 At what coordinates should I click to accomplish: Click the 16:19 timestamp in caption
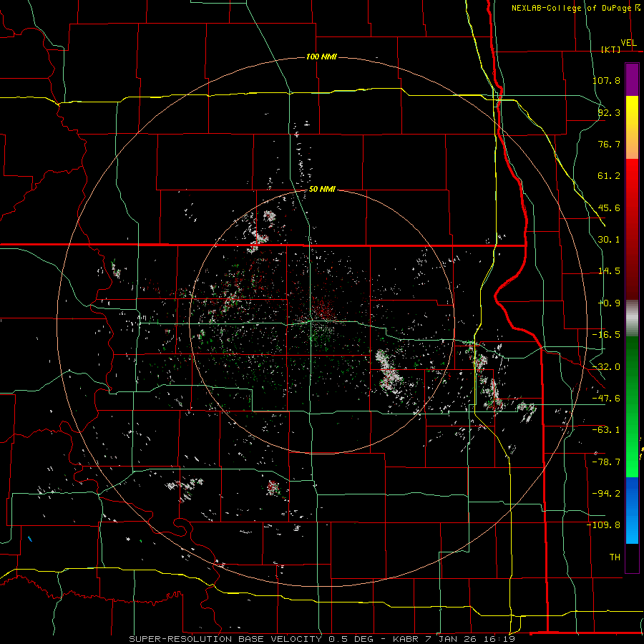pos(501,639)
